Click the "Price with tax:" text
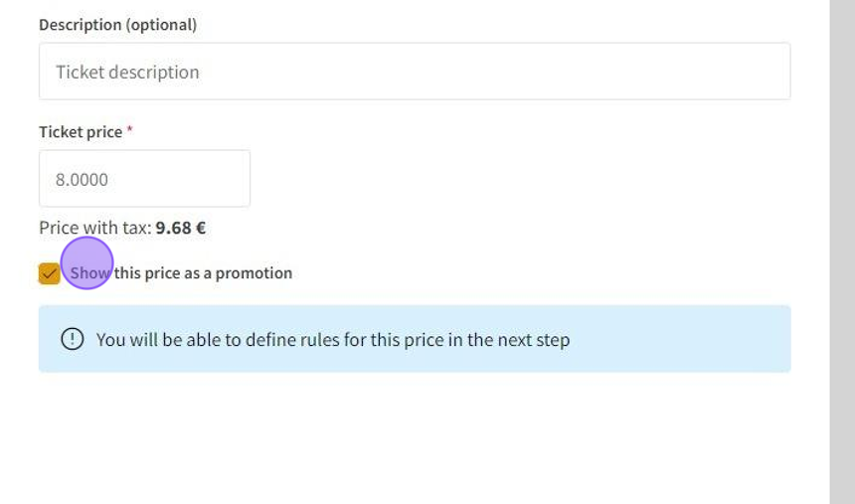This screenshot has height=504, width=855. point(94,228)
